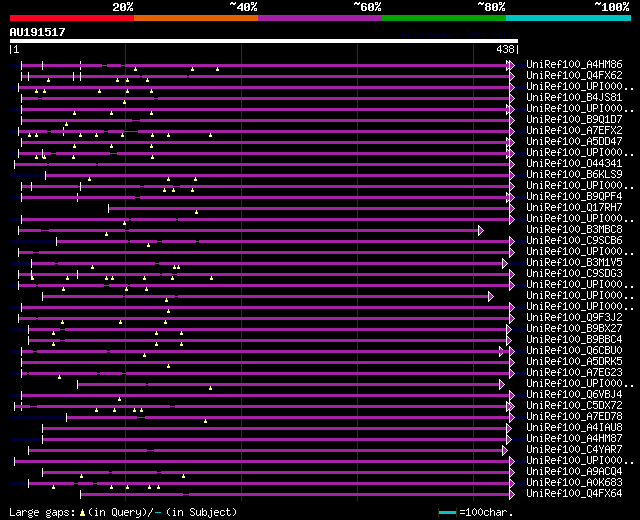The width and height of the screenshot is (640, 520).
Task: Open hit UniRef100_B4JS81
Action: point(574,98)
